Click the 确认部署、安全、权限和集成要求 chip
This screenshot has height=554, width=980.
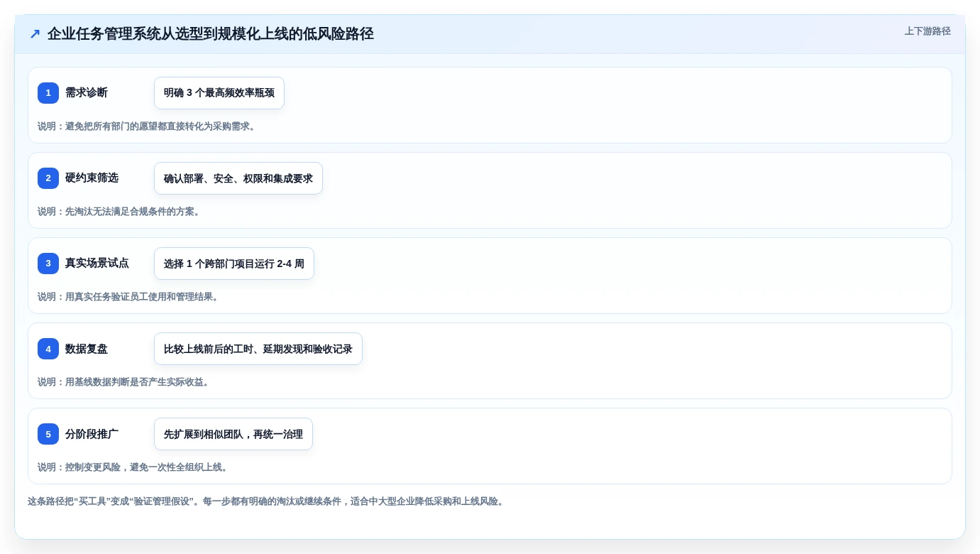[x=238, y=178]
